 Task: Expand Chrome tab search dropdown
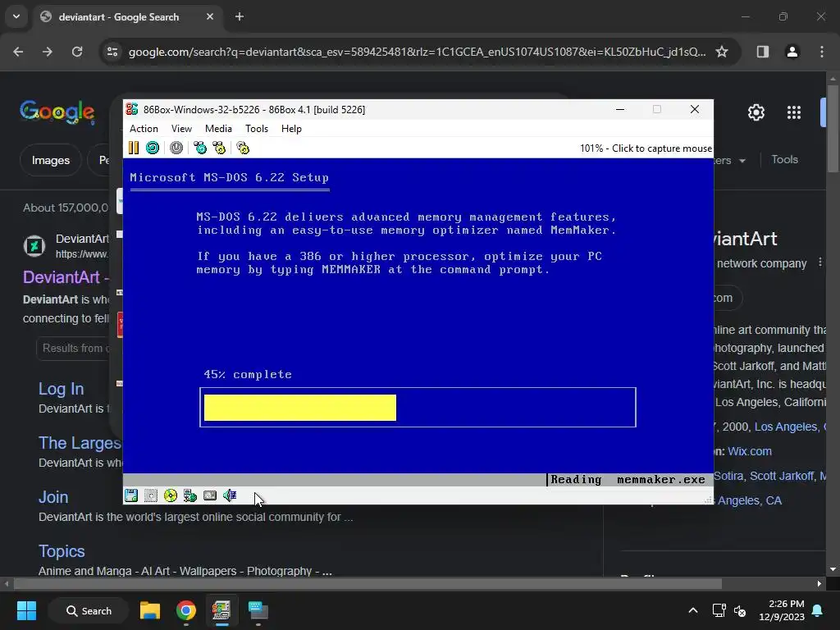point(16,16)
